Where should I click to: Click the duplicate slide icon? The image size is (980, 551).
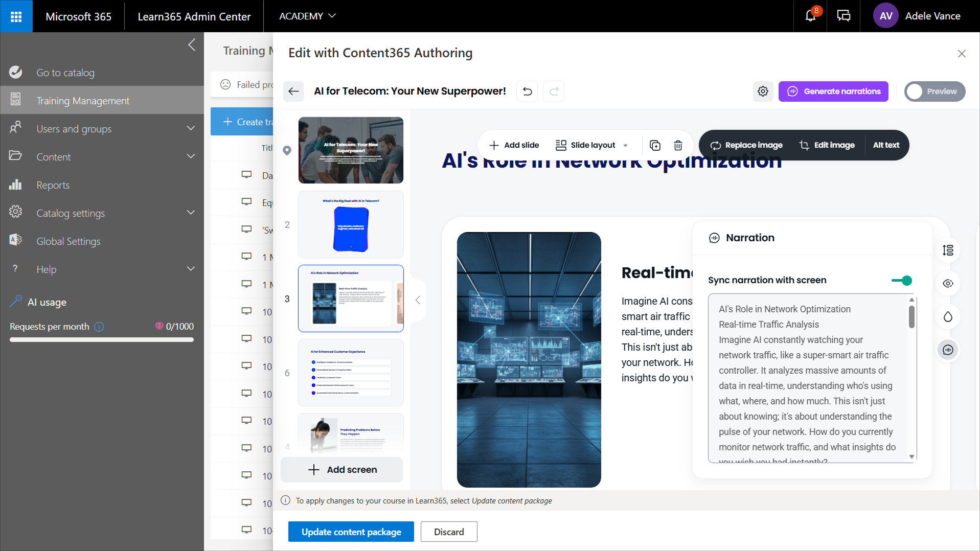click(655, 145)
